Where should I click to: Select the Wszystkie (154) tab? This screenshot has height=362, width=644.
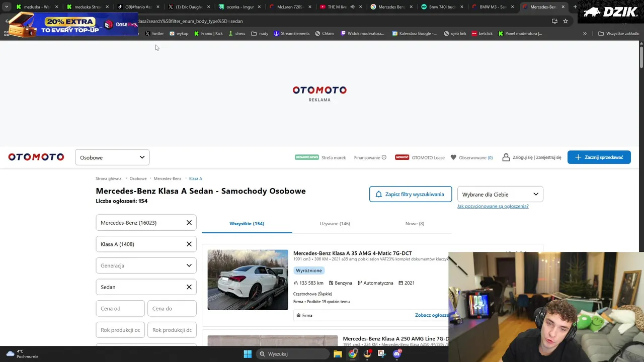(x=247, y=224)
